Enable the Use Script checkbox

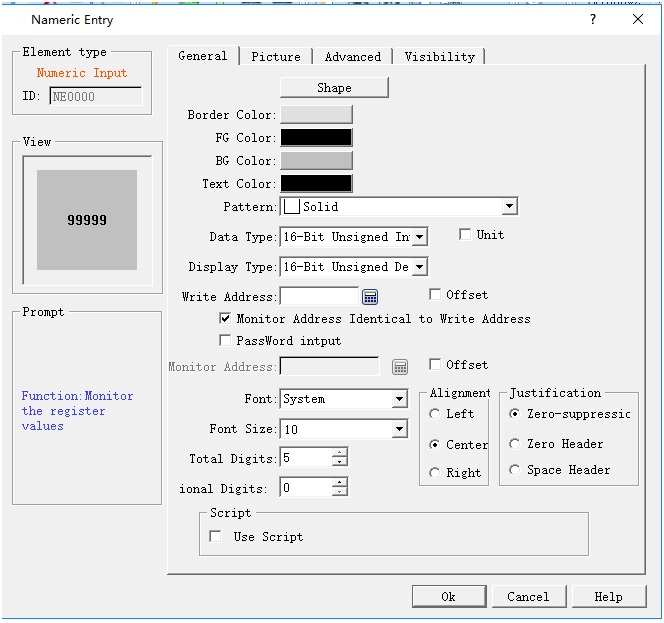pyautogui.click(x=216, y=537)
